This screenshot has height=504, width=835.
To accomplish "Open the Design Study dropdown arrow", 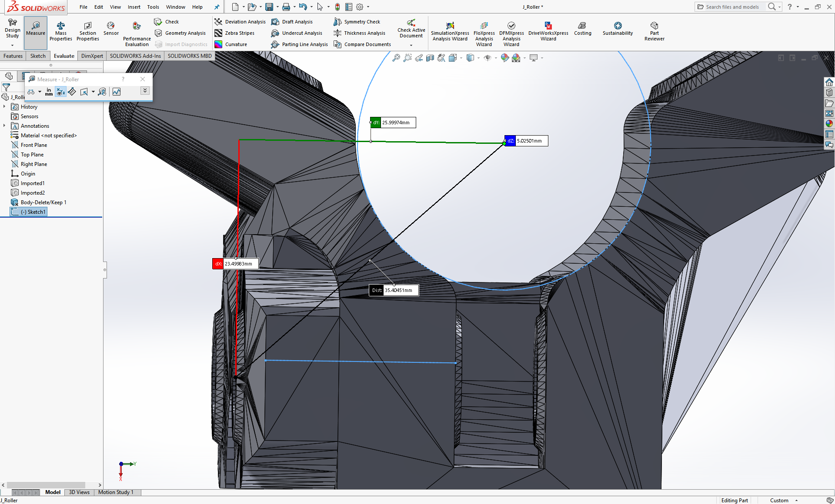I will (x=13, y=45).
